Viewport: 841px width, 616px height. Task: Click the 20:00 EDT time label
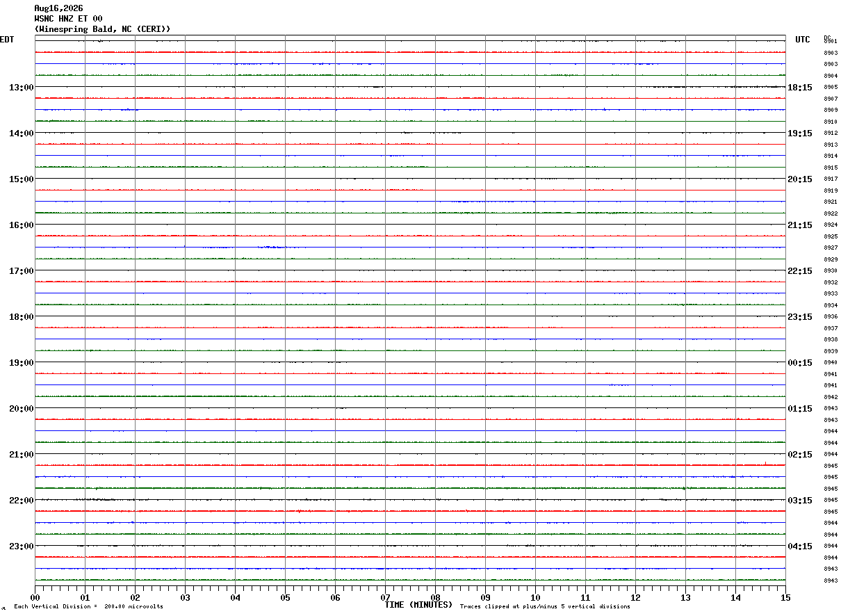click(x=21, y=409)
